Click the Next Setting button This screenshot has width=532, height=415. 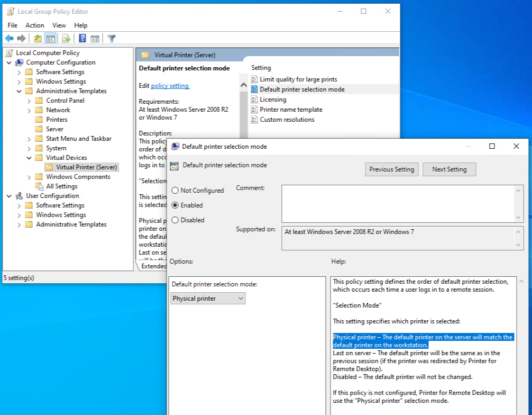[449, 169]
